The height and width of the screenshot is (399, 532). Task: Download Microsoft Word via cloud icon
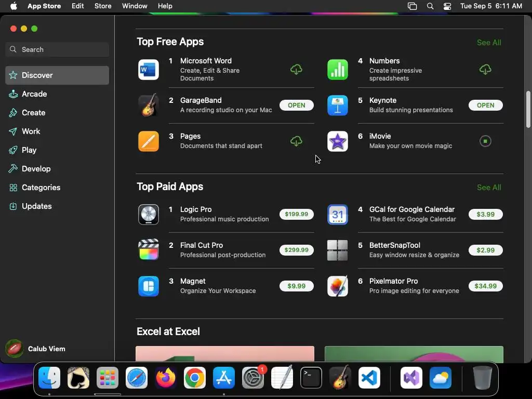pos(296,70)
